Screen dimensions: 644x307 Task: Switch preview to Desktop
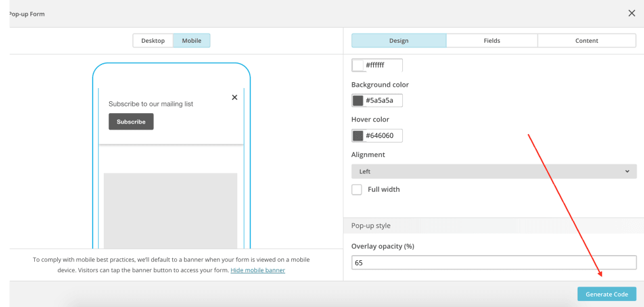coord(153,41)
